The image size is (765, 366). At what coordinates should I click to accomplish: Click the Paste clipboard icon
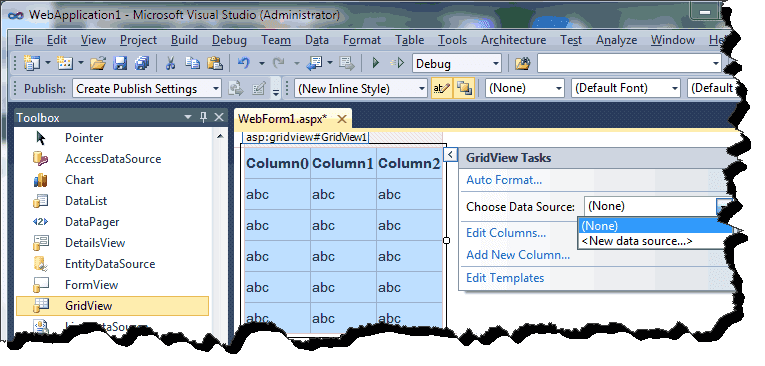pos(215,63)
